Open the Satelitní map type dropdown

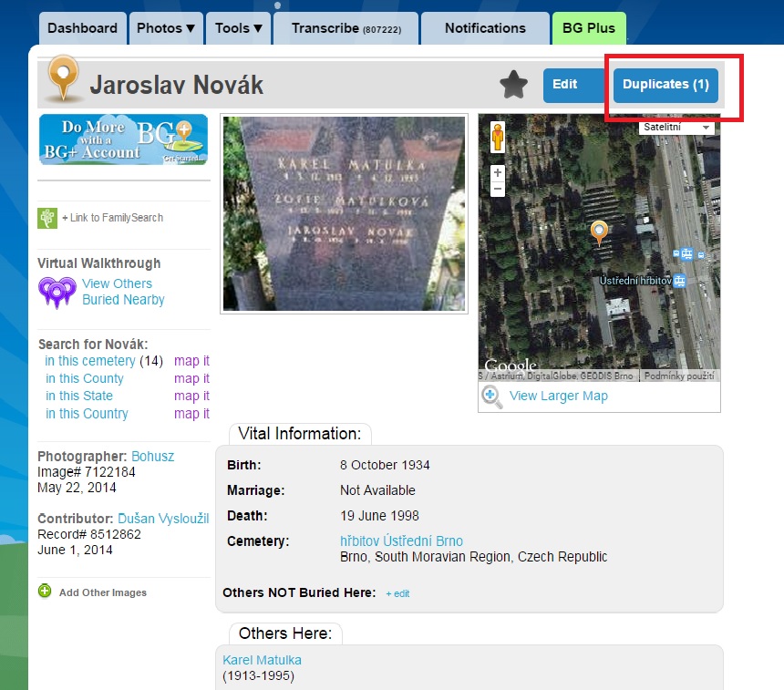point(677,128)
